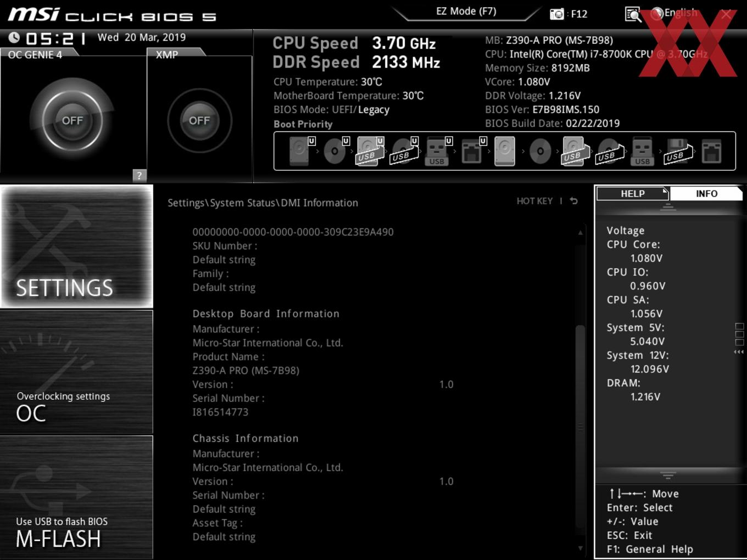The height and width of the screenshot is (560, 747).
Task: Click the 05:21 clock display
Action: (x=56, y=38)
